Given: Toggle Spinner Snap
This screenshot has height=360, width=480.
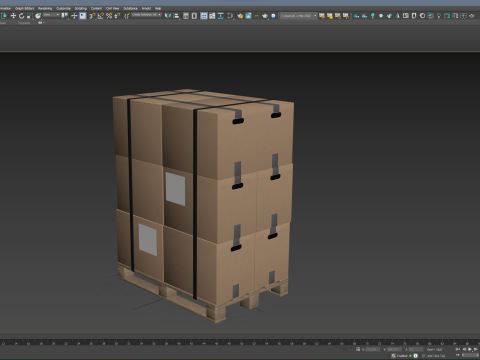Looking at the screenshot, I should [x=117, y=16].
